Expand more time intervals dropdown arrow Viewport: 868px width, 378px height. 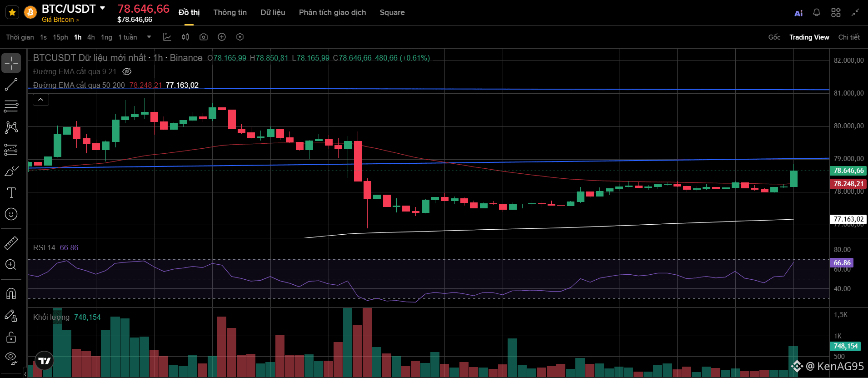[x=149, y=37]
